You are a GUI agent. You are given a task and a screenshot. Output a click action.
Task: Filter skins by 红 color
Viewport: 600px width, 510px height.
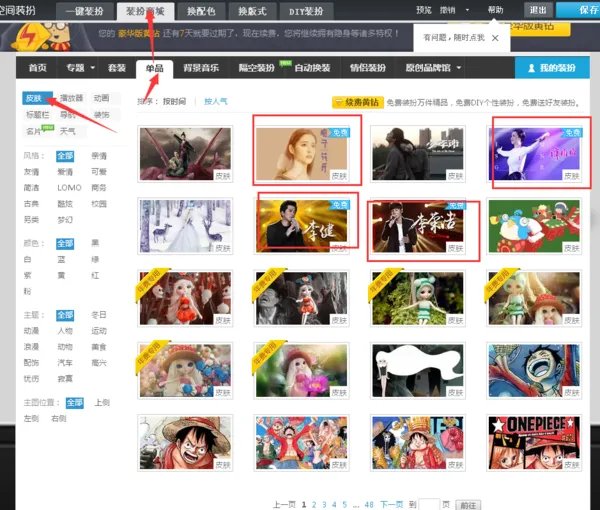(x=95, y=274)
